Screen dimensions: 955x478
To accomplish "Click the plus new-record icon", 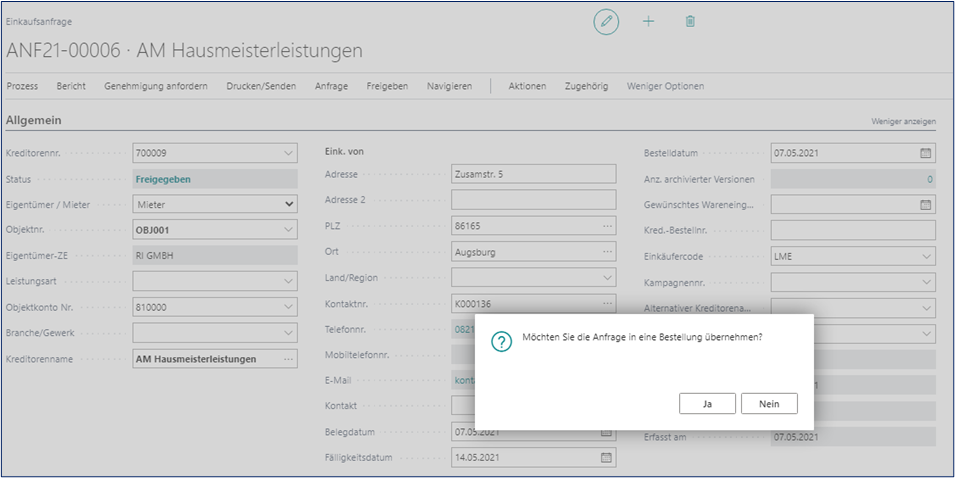I will (x=649, y=22).
